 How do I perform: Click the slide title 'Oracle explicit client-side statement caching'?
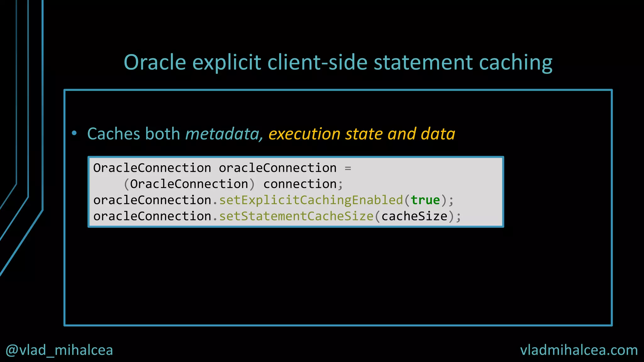(x=338, y=63)
